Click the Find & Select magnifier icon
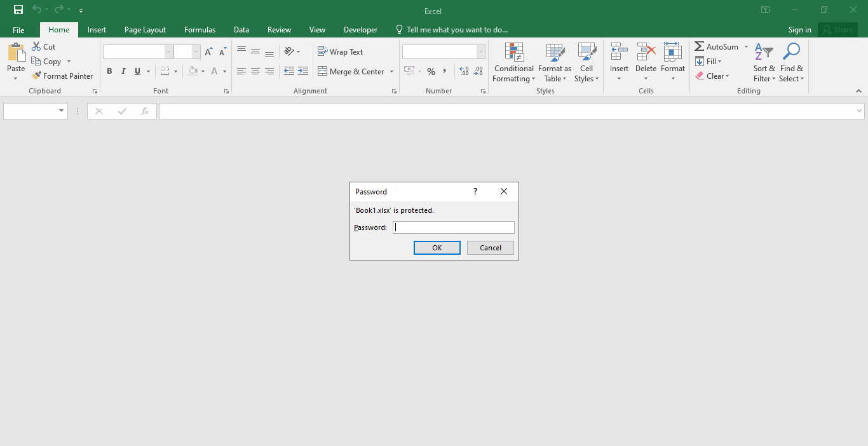Screen dimensions: 868x446 [791, 53]
